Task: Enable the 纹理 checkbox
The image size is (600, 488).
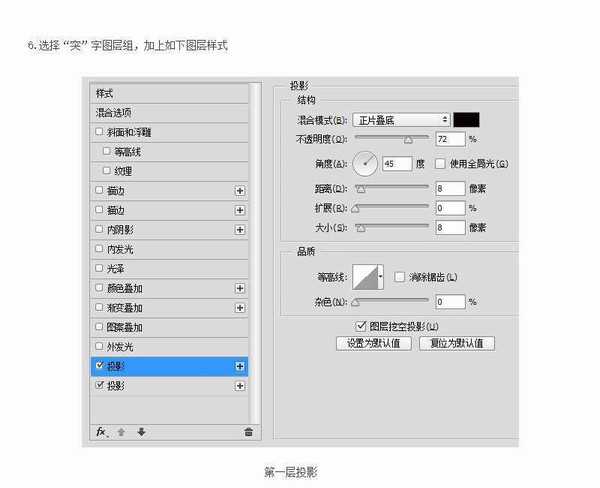Action: coord(107,170)
